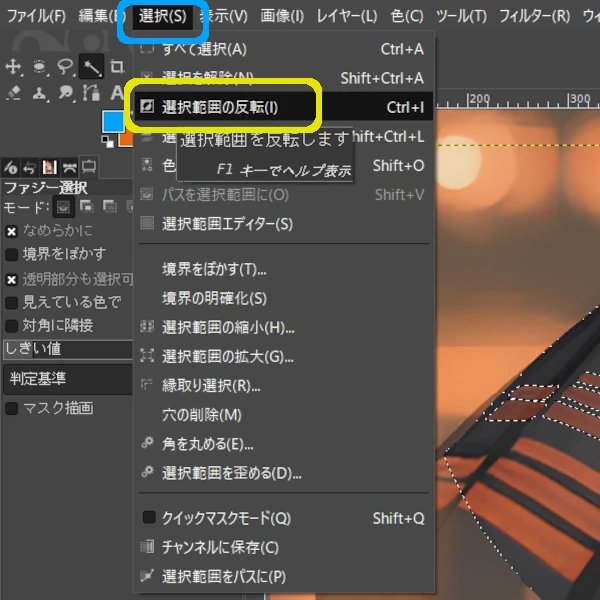Enable マスク描画 checkbox

point(11,408)
